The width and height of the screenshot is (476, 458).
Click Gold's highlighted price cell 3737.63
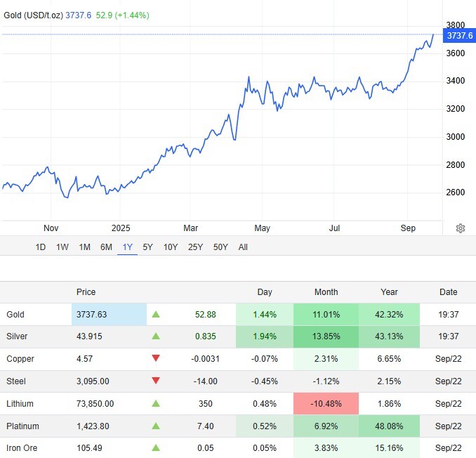[109, 314]
